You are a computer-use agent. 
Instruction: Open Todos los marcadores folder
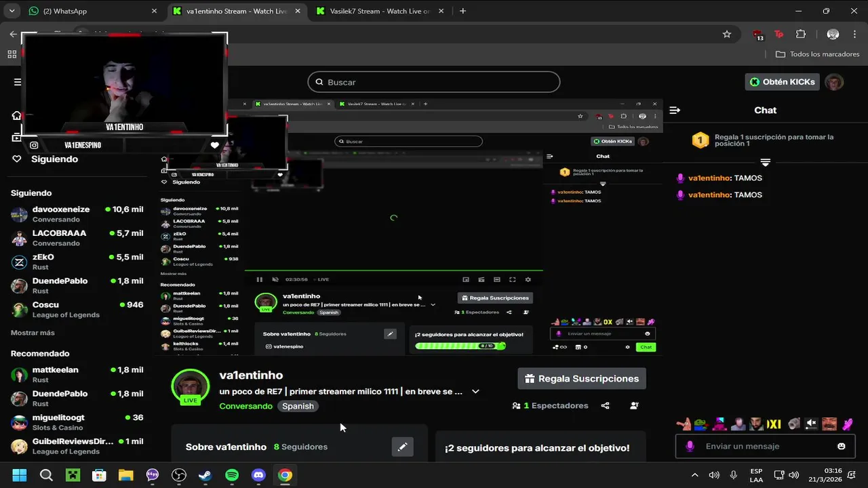point(817,54)
